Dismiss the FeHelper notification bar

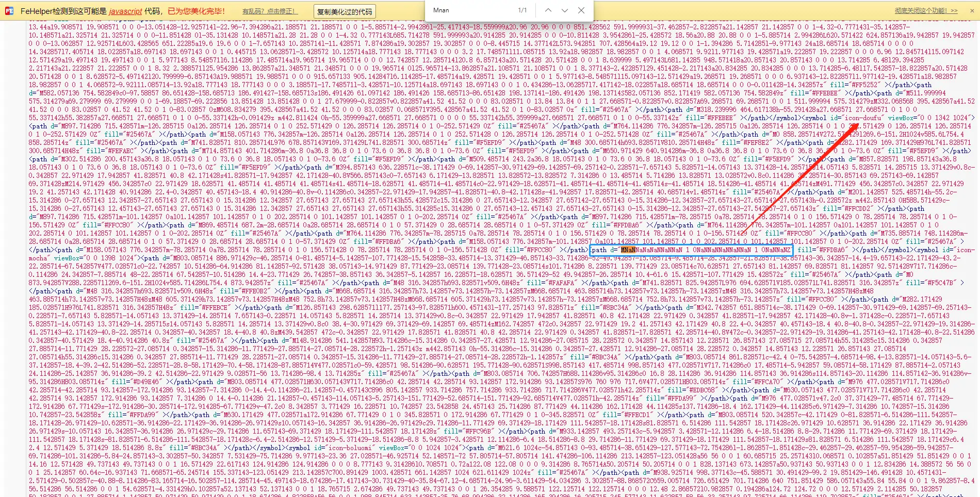point(972,10)
